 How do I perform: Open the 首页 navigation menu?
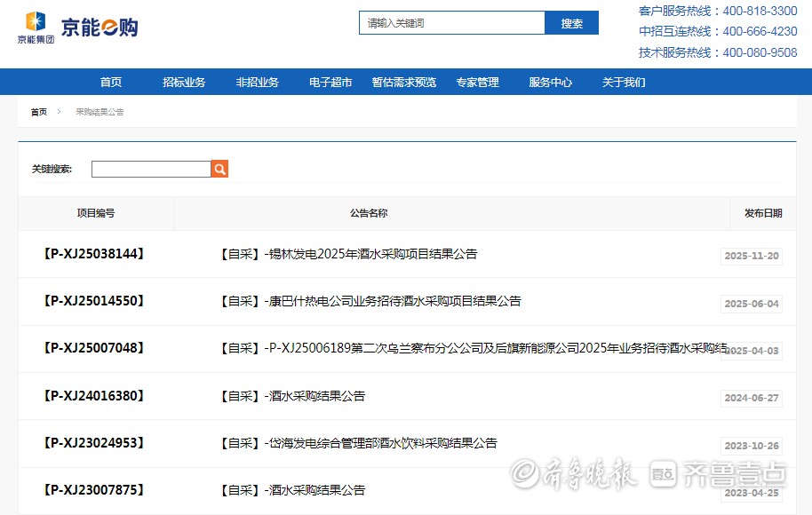pos(111,83)
